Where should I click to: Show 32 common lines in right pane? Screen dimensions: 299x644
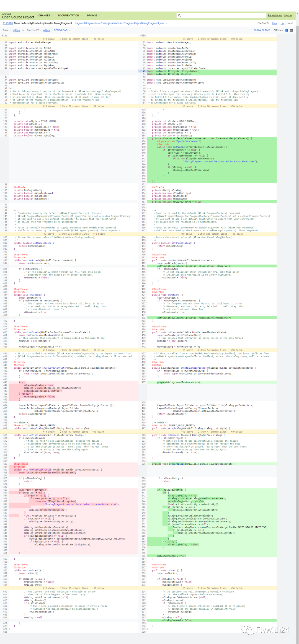tap(212, 39)
